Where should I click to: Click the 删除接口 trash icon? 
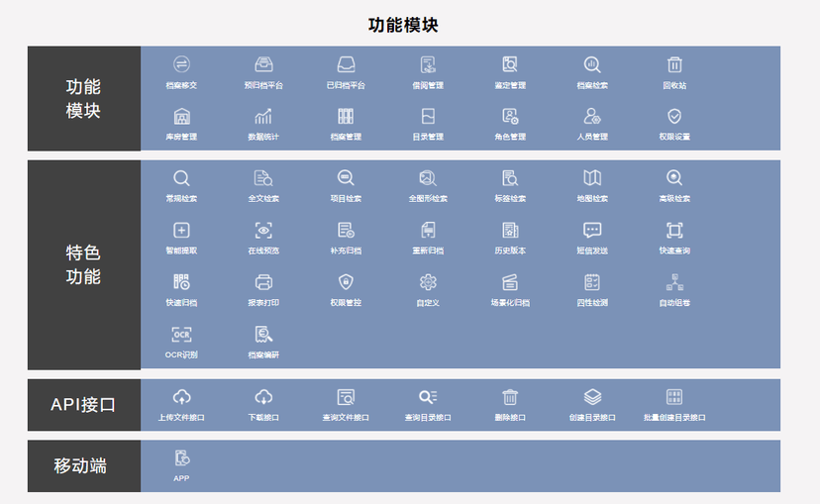[510, 397]
